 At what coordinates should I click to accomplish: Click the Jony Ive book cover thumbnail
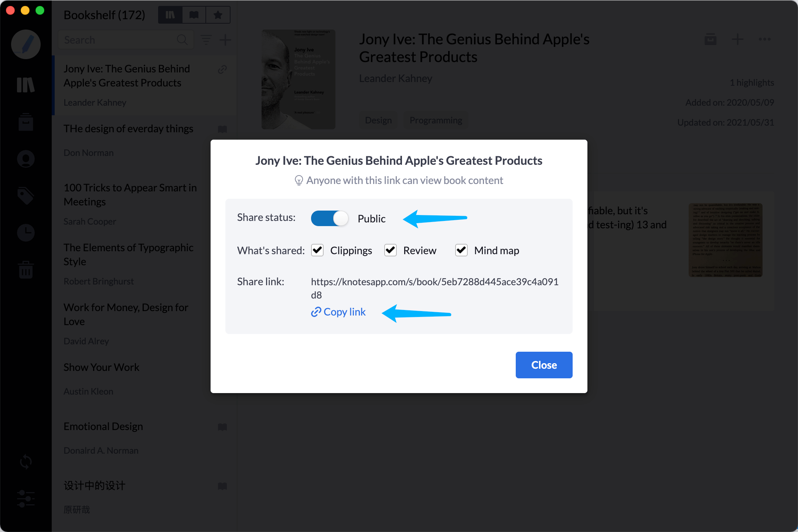(299, 79)
